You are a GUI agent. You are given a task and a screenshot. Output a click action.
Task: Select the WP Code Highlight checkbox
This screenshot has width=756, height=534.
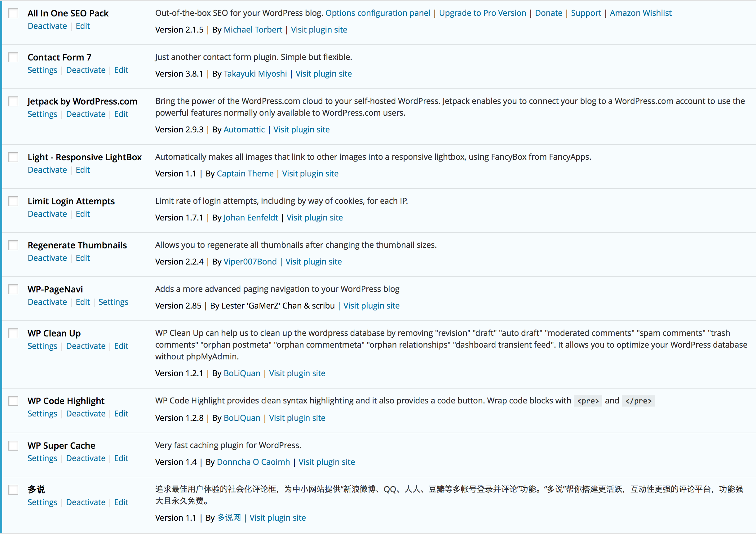click(13, 401)
